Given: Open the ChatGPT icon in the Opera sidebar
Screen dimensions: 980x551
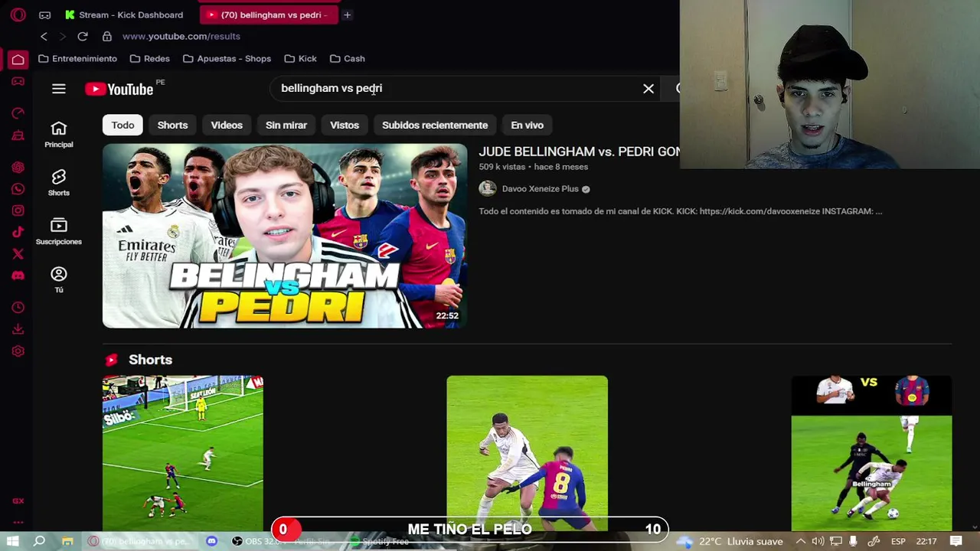Looking at the screenshot, I should (x=18, y=168).
